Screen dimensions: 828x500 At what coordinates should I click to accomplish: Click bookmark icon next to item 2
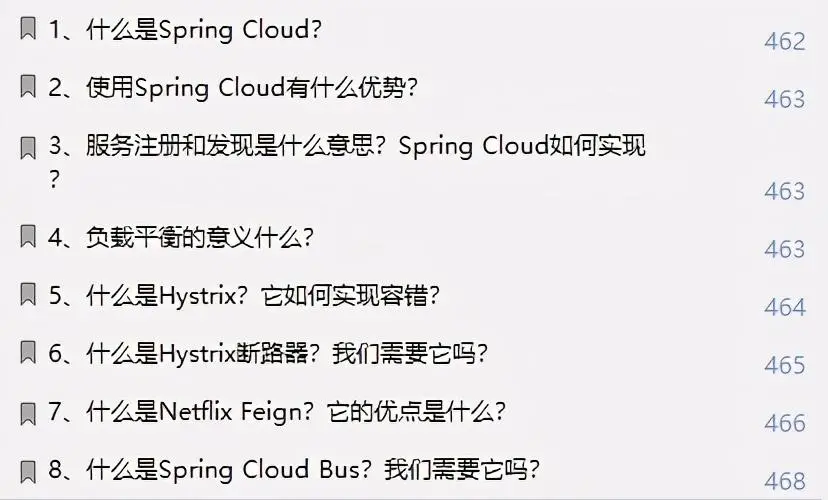(x=28, y=87)
